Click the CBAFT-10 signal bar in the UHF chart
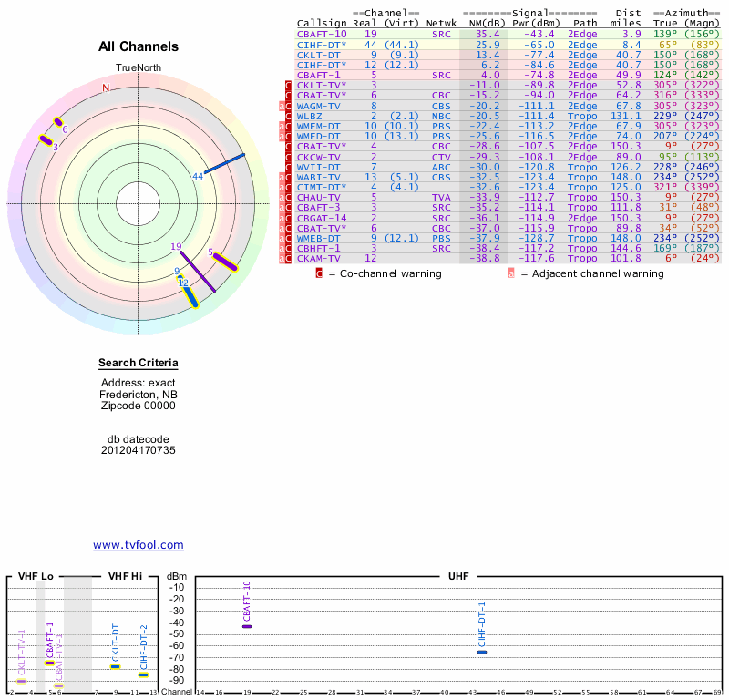 point(246,626)
